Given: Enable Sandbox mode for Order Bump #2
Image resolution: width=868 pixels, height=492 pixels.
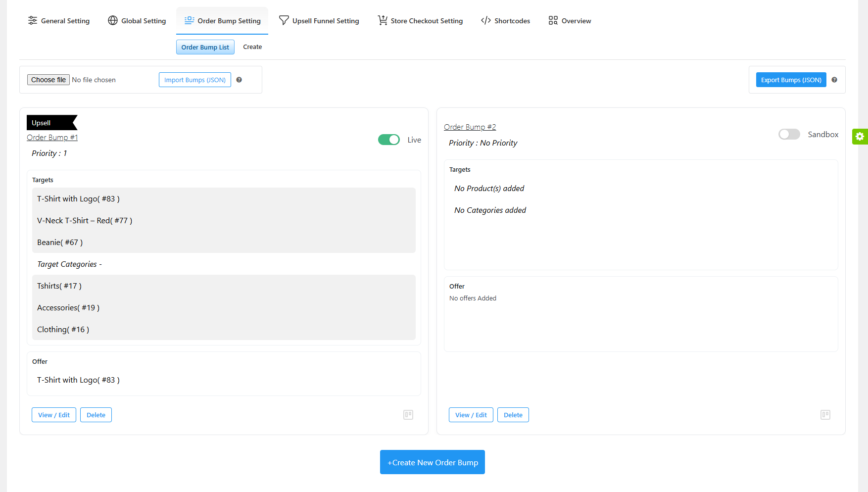Looking at the screenshot, I should (789, 134).
